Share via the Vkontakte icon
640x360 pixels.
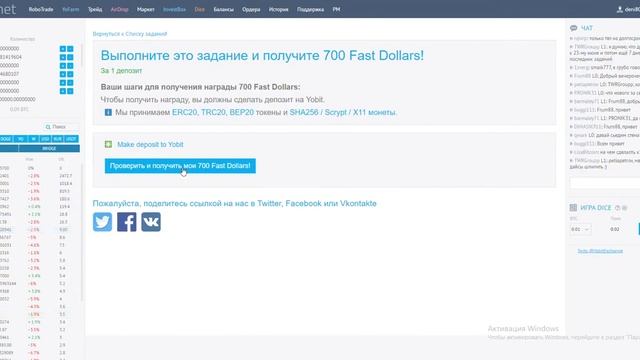[151, 222]
